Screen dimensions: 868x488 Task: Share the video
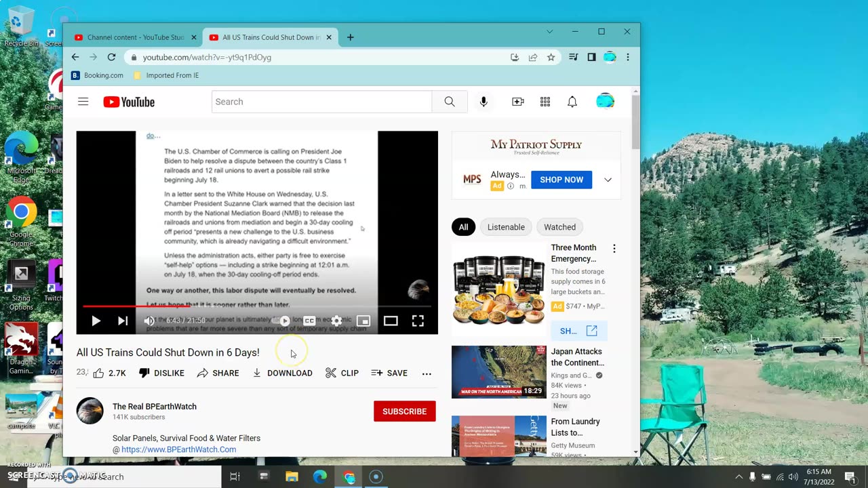click(x=218, y=373)
